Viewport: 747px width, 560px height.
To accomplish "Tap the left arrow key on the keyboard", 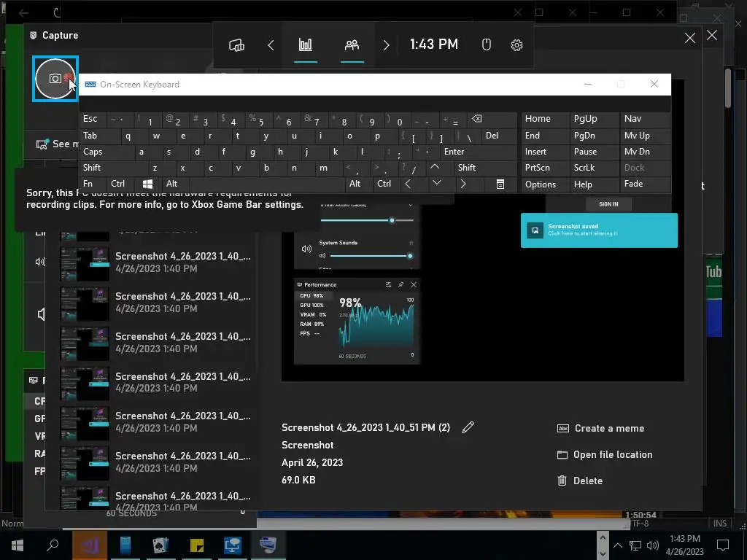I will (x=408, y=184).
